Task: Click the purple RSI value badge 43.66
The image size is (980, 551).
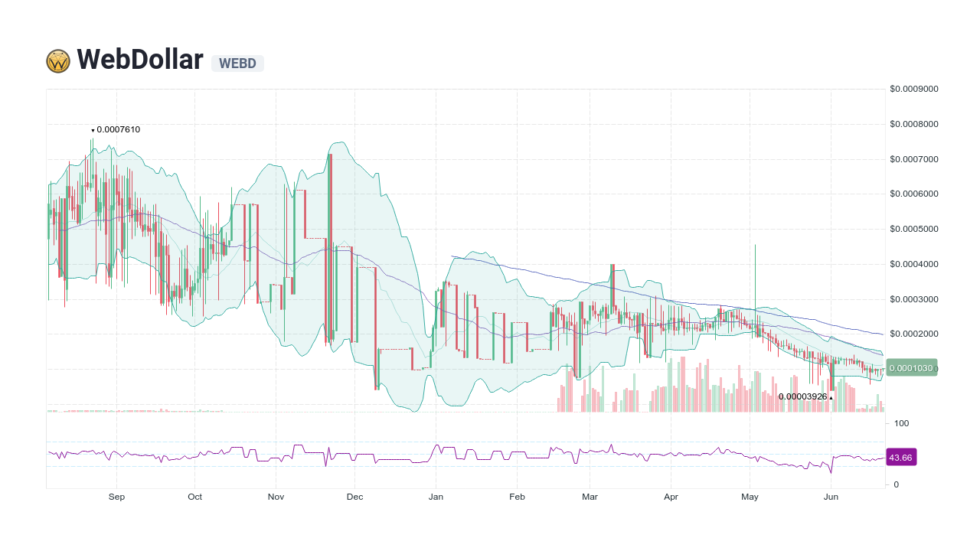Action: click(x=900, y=457)
